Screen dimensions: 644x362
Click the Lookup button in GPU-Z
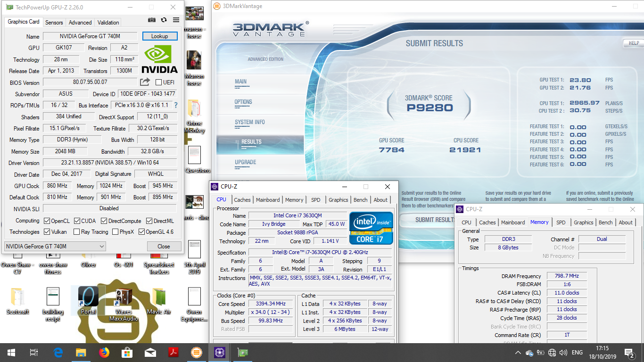[159, 36]
